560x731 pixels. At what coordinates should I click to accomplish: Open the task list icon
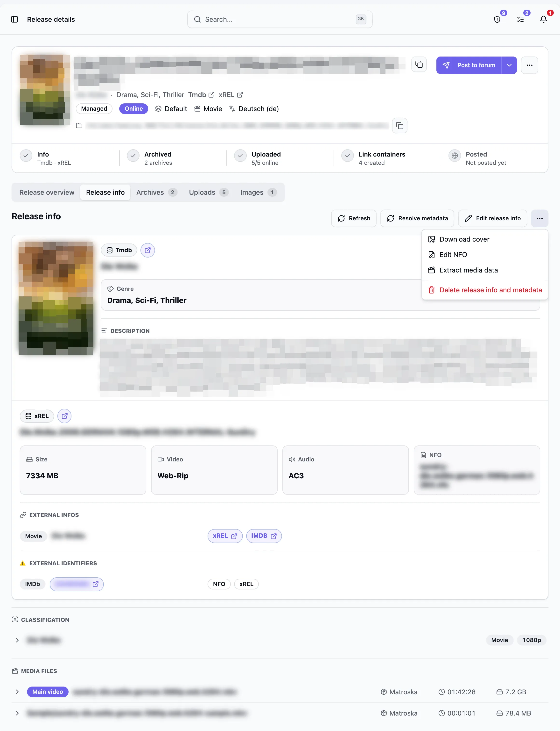tap(520, 19)
